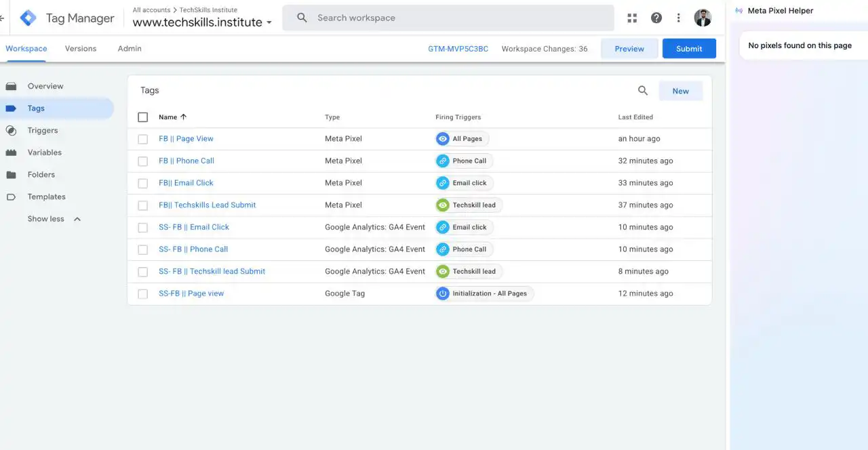The width and height of the screenshot is (868, 450).
Task: Check the FB|| Techskills Lead Submit checkbox
Action: click(x=142, y=205)
